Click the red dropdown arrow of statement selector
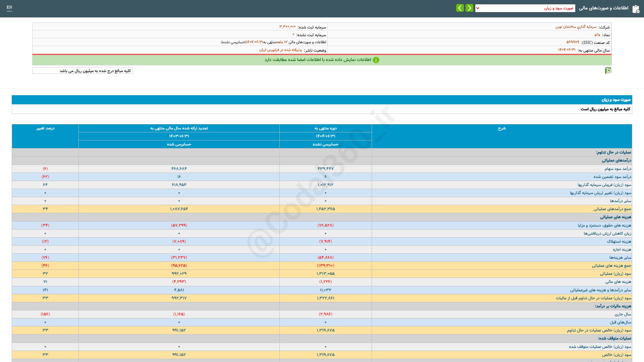The image size is (644, 362). 478,8
